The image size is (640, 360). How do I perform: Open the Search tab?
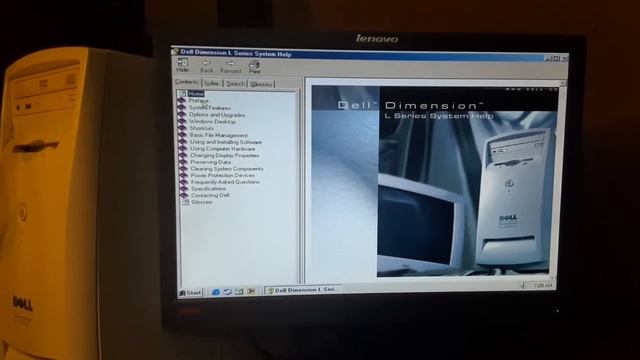click(235, 84)
